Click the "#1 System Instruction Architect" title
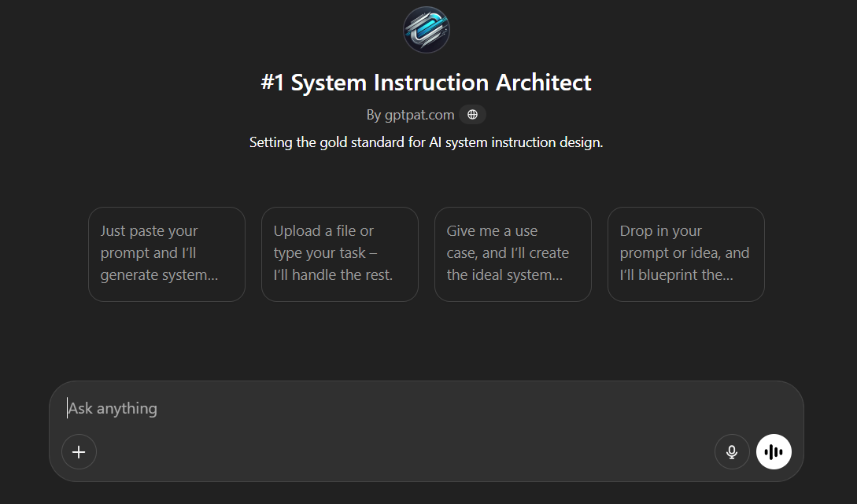 tap(426, 83)
